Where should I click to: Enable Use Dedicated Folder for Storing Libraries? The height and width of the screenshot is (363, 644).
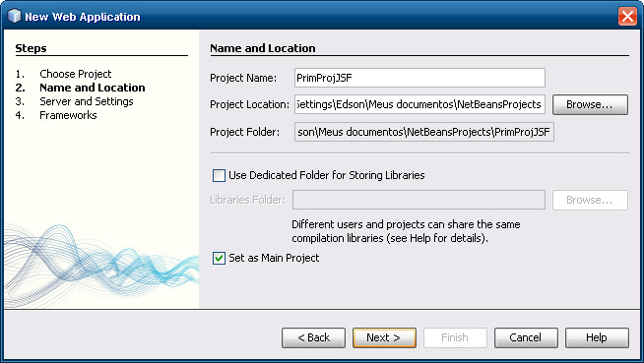tap(219, 175)
